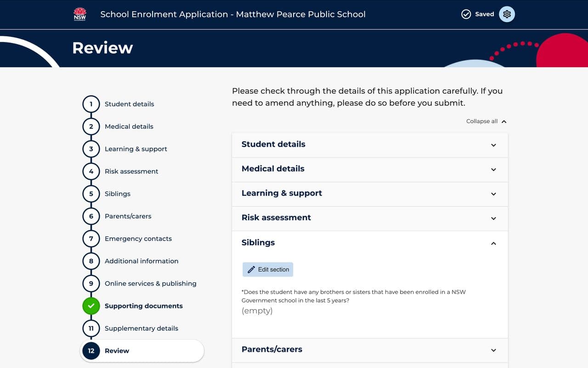Click Collapse all

coord(486,121)
